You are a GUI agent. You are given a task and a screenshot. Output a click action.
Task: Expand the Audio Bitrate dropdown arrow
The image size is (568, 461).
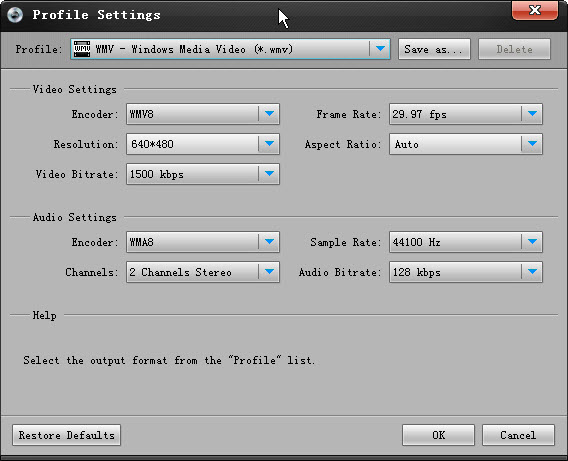pyautogui.click(x=532, y=272)
